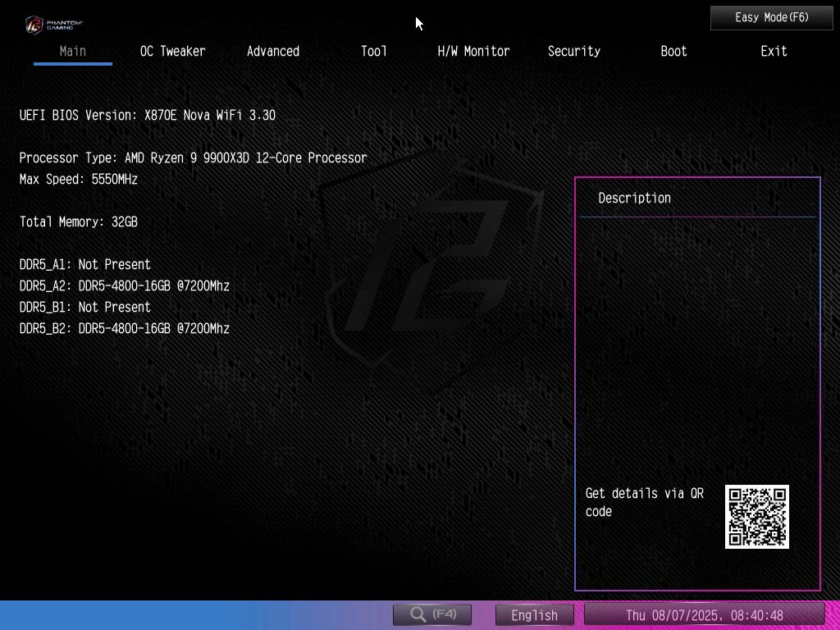Click the Total Memory 32GB line
Screen dimensions: 840x630
[78, 221]
